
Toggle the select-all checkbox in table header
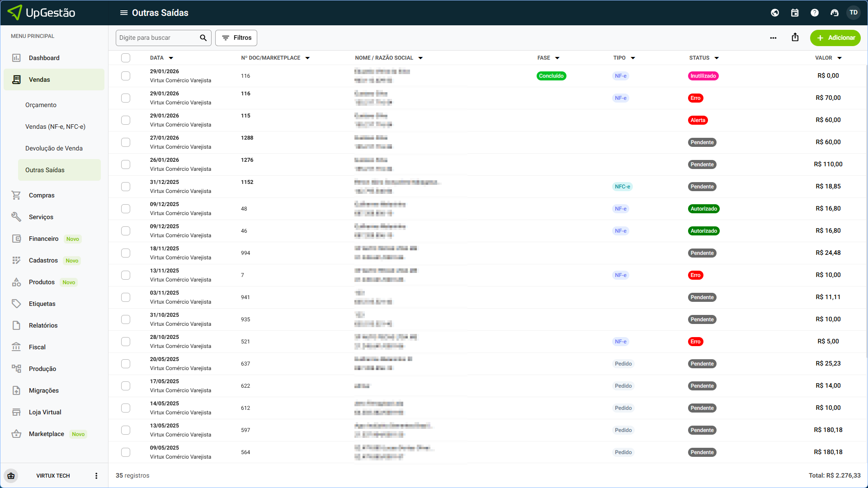click(126, 58)
